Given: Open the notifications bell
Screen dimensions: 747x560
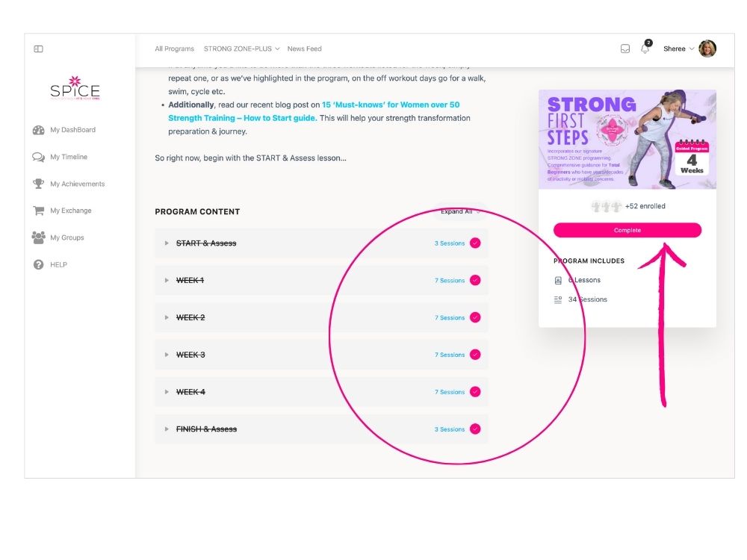Looking at the screenshot, I should click(645, 49).
